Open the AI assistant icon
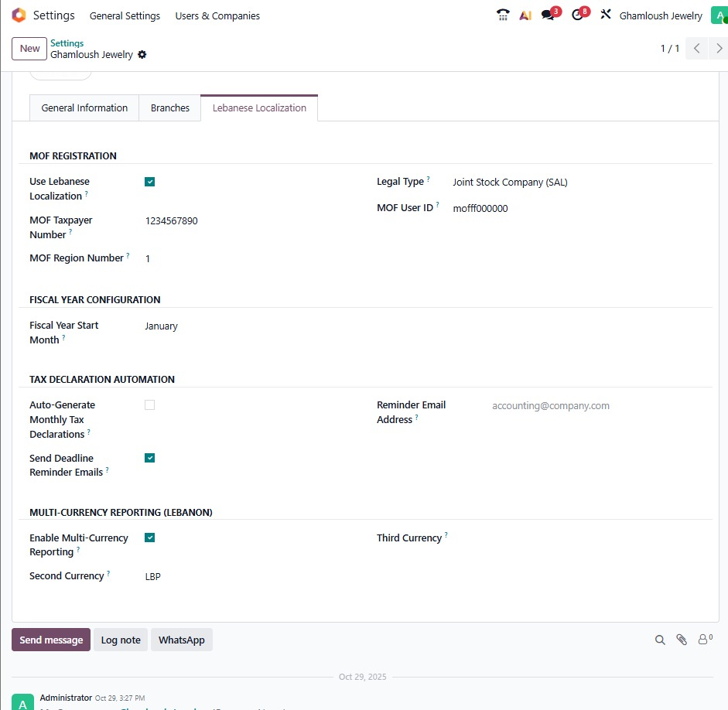The image size is (728, 710). coord(525,15)
